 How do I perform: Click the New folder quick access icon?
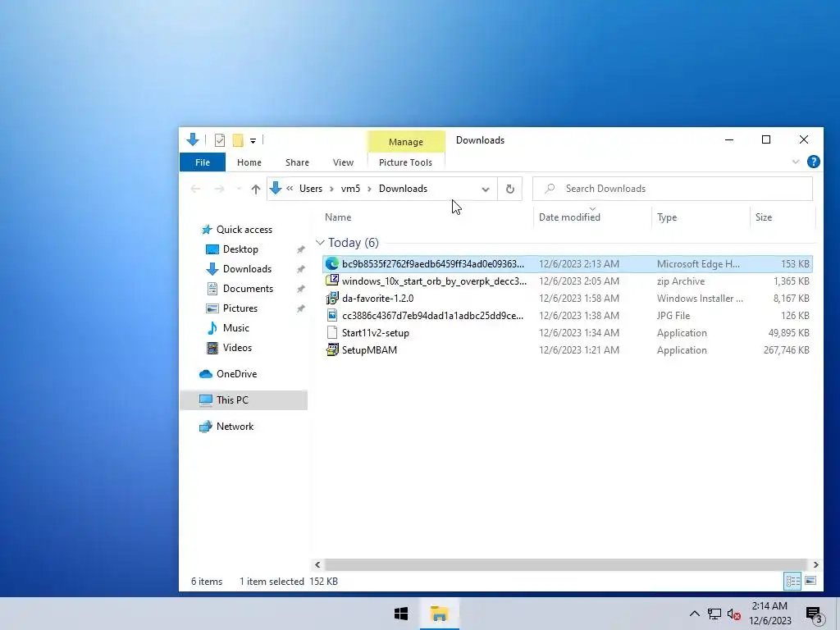[238, 140]
